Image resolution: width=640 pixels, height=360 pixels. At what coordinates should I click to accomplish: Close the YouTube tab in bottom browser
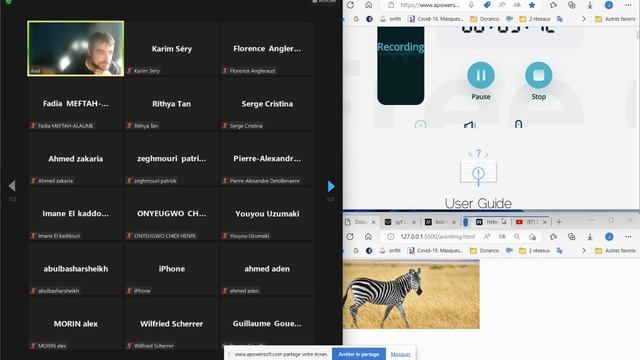(544, 222)
